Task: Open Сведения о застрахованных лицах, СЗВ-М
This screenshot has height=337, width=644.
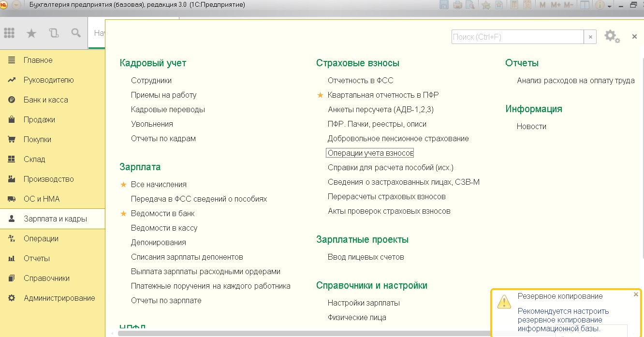Action: [404, 182]
